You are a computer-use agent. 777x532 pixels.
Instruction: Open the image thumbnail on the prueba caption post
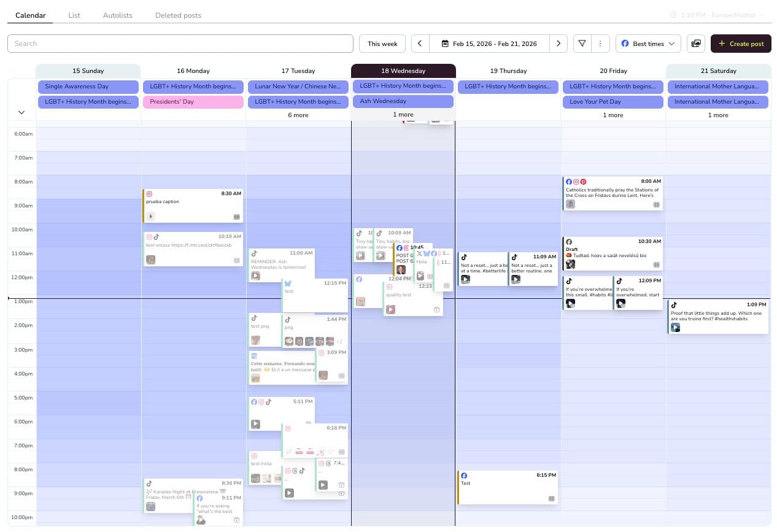coord(150,216)
